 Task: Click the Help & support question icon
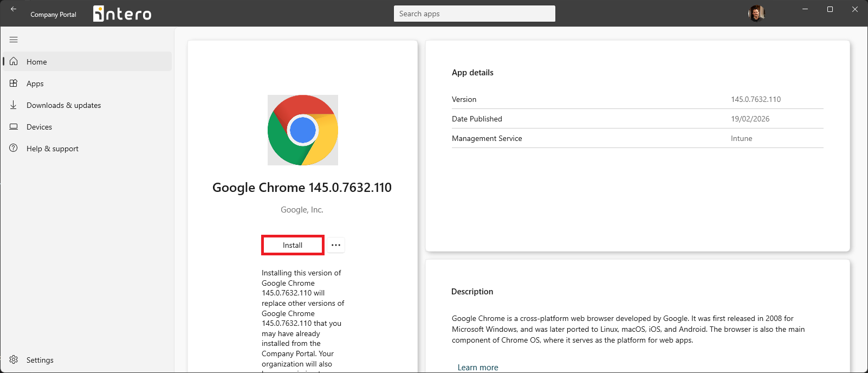point(14,148)
